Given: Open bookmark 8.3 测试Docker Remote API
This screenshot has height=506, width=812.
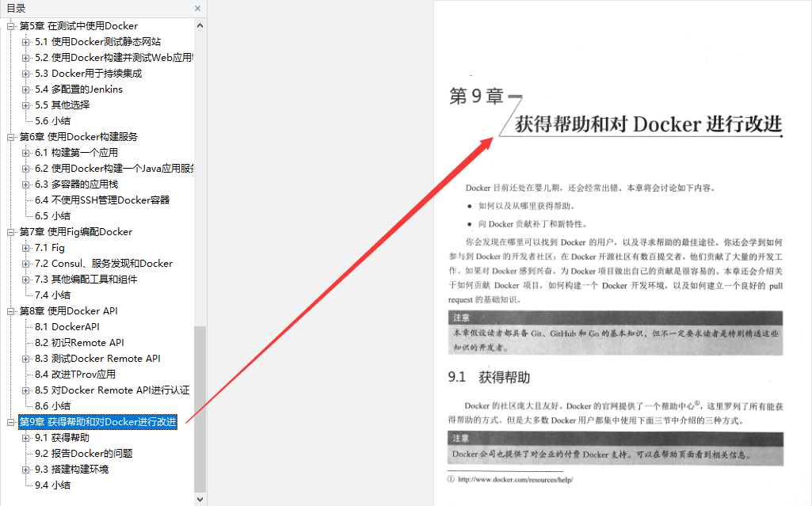Looking at the screenshot, I should click(98, 359).
